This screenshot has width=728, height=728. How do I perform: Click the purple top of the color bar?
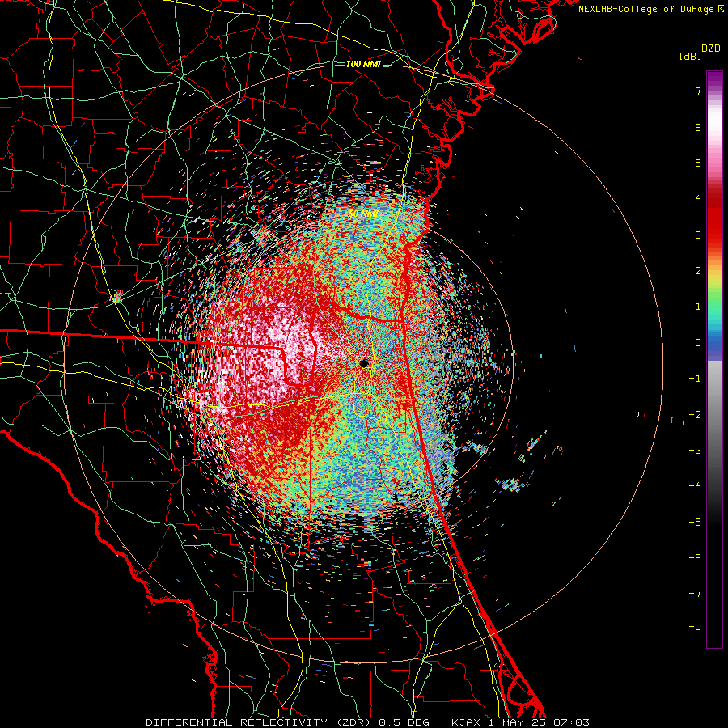(x=714, y=79)
